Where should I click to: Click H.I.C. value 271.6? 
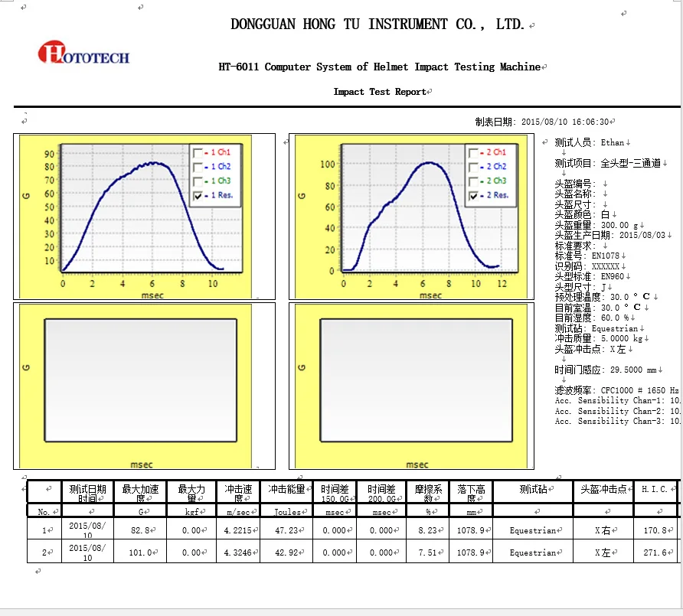pos(656,552)
